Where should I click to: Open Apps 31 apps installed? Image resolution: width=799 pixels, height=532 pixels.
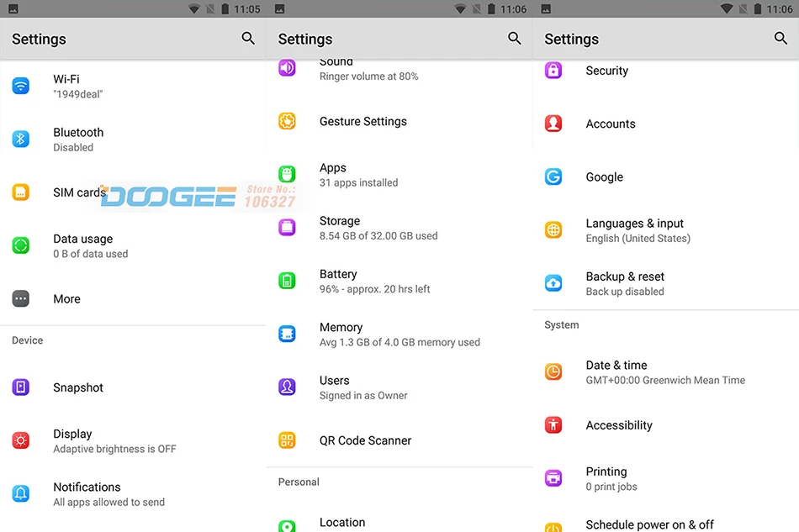point(399,175)
